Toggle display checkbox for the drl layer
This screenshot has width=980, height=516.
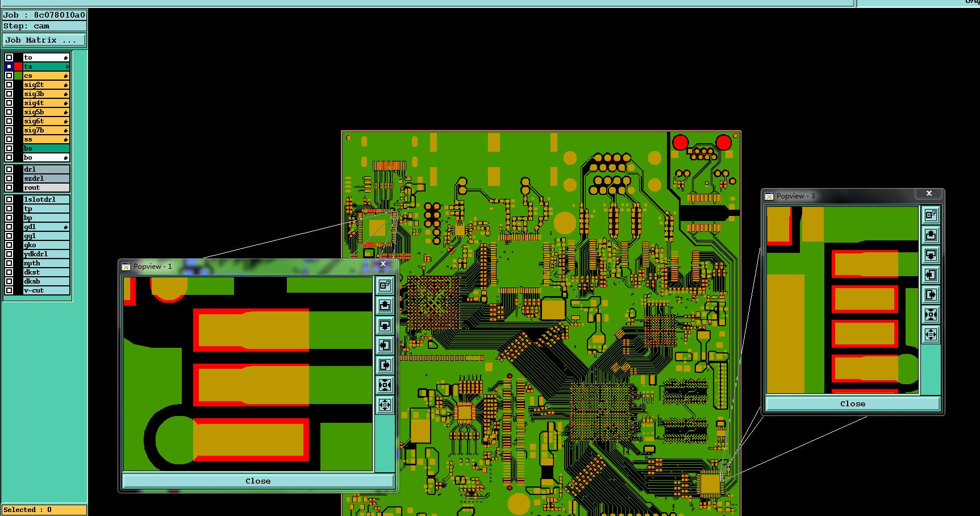coord(9,169)
